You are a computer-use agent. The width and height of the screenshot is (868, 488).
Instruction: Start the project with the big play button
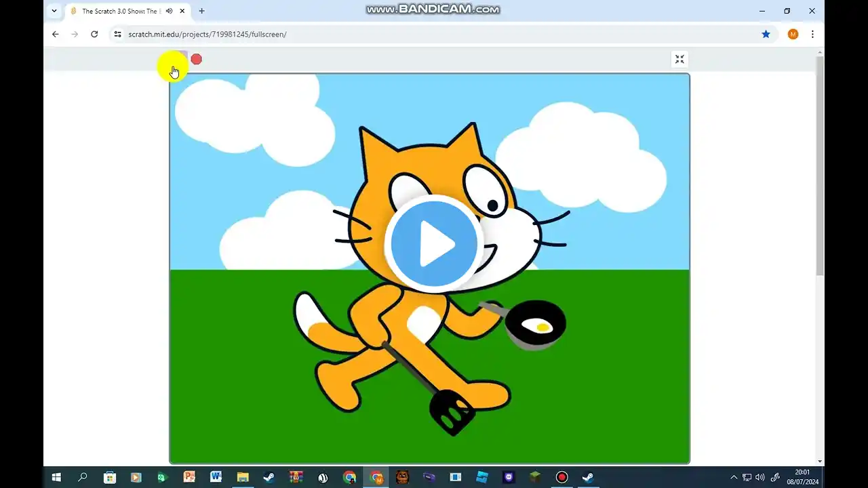[434, 243]
